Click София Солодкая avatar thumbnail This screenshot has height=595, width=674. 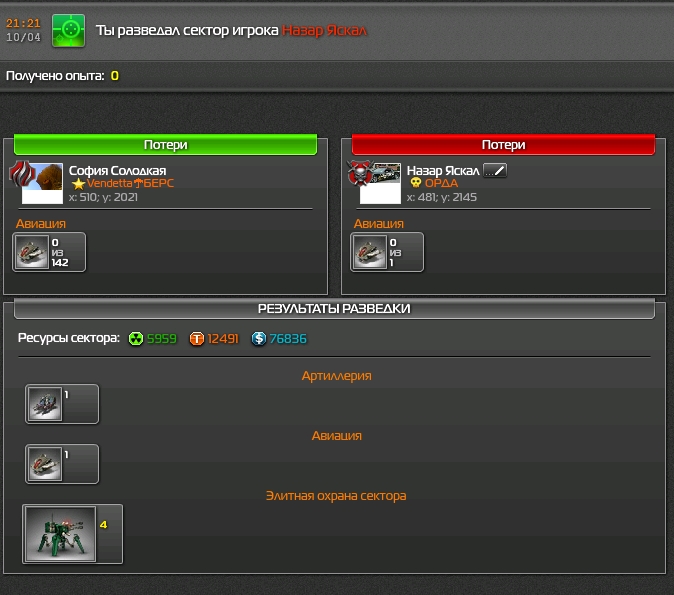coord(42,184)
